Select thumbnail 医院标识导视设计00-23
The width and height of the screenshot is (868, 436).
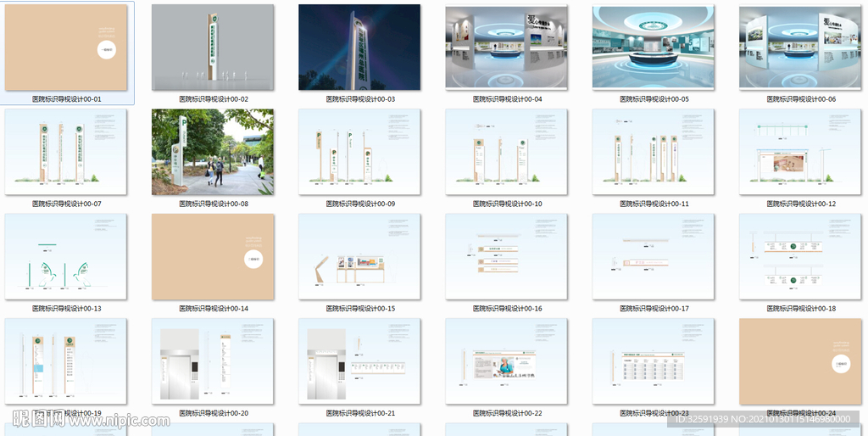tap(653, 362)
